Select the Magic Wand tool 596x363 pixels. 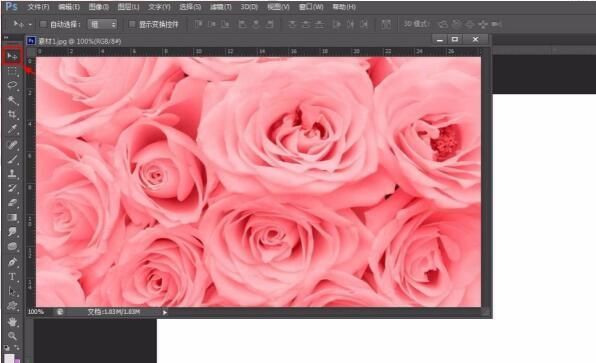[x=12, y=100]
